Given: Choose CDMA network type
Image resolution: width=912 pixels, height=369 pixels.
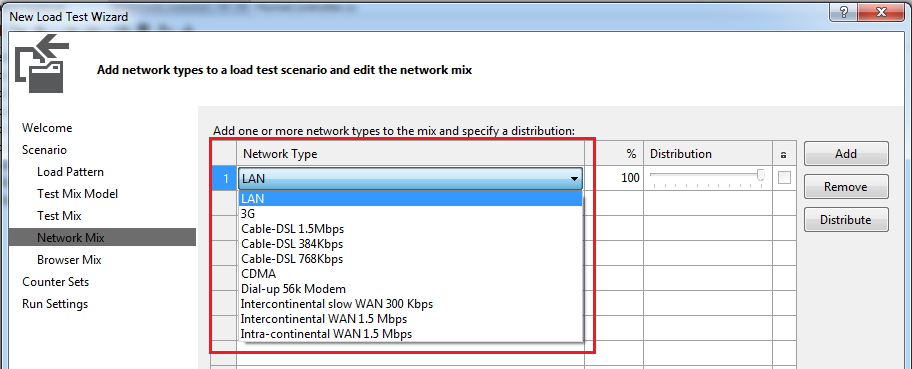Looking at the screenshot, I should [410, 274].
